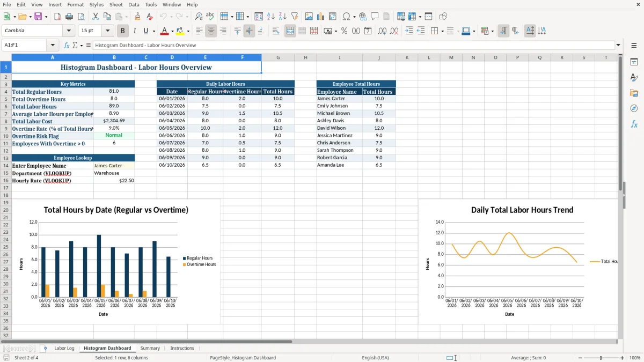Viewport: 644px width, 362px height.
Task: Toggle Underline formatting
Action: (145, 31)
